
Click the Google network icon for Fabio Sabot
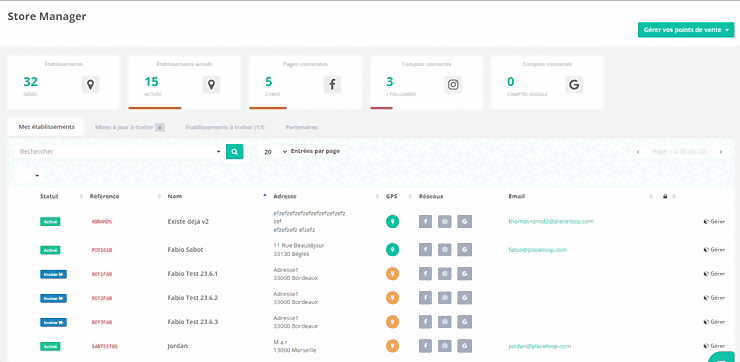[465, 249]
